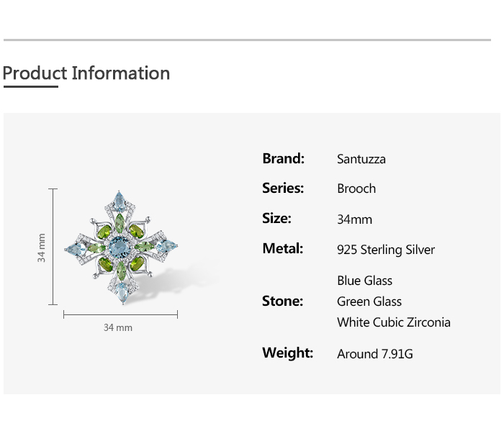Select the Weight: label
Image resolution: width=504 pixels, height=436 pixels.
pyautogui.click(x=287, y=353)
